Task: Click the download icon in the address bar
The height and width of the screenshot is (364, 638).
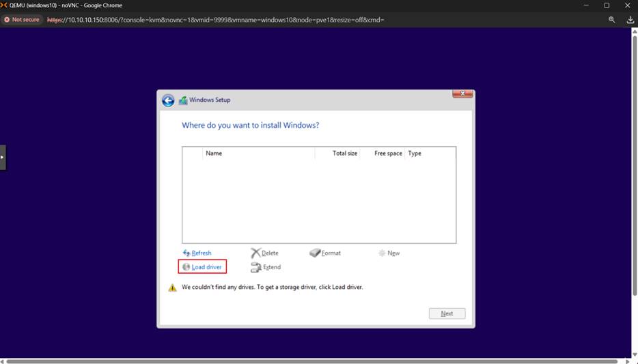Action: [x=630, y=20]
